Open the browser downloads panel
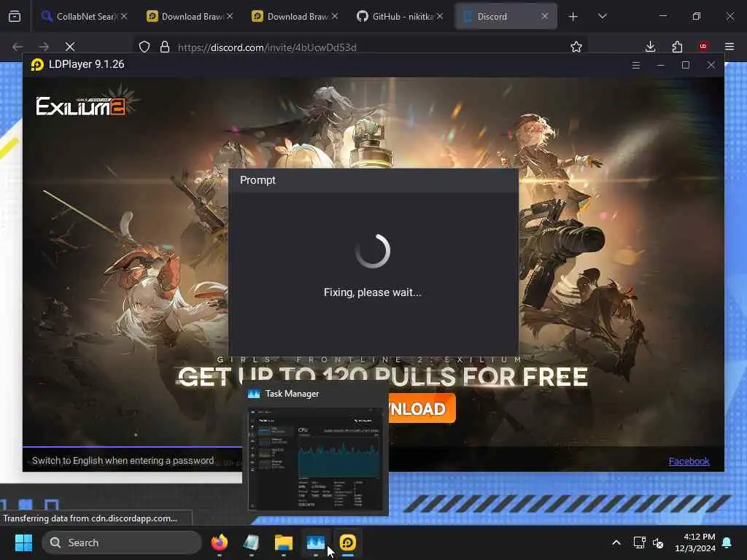 coord(650,47)
